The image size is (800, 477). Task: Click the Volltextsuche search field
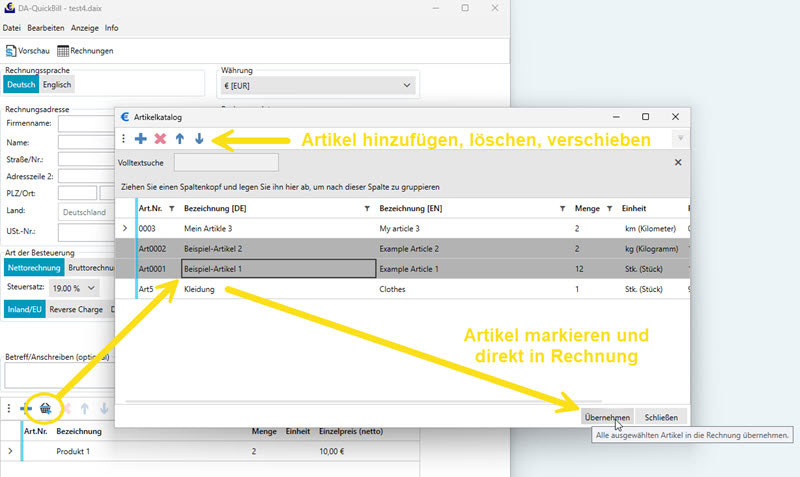(226, 163)
